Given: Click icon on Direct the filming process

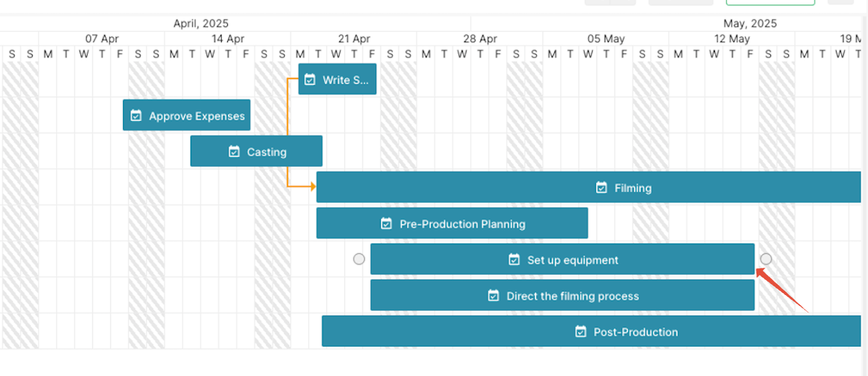Looking at the screenshot, I should click(493, 296).
